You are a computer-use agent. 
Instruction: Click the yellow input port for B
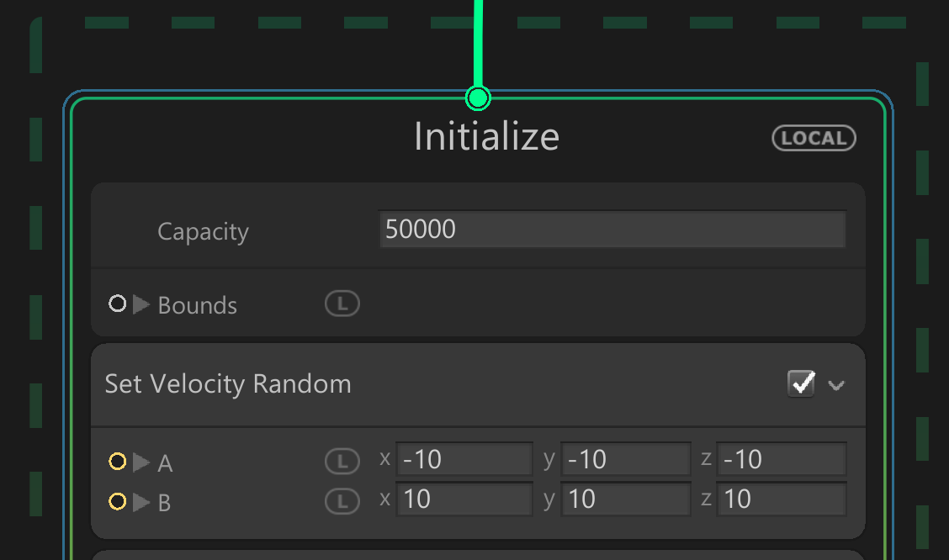(118, 502)
